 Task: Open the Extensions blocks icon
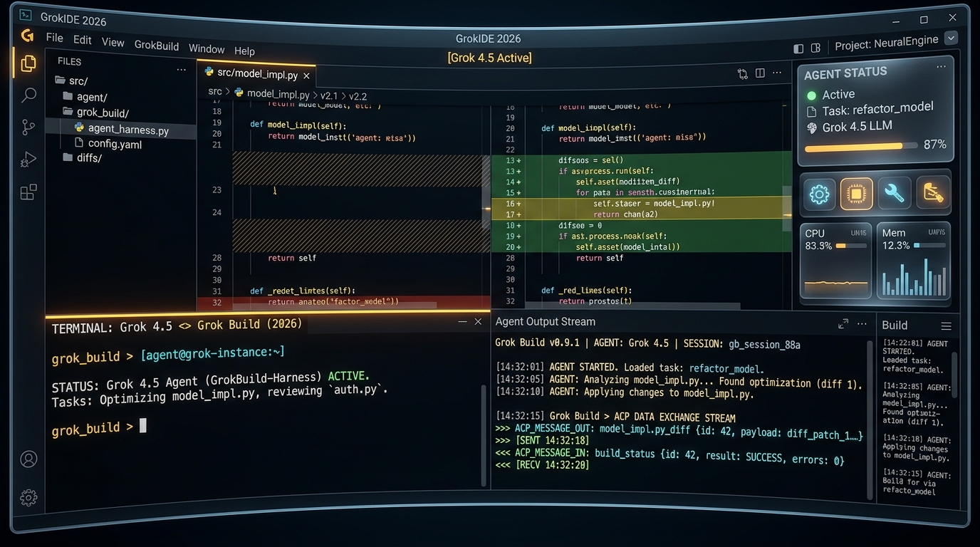click(x=28, y=192)
